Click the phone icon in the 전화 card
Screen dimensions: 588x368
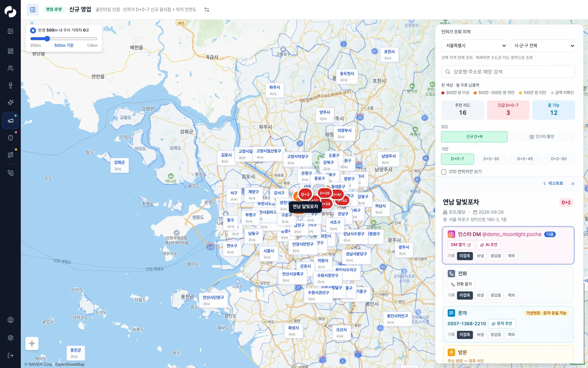tap(451, 274)
